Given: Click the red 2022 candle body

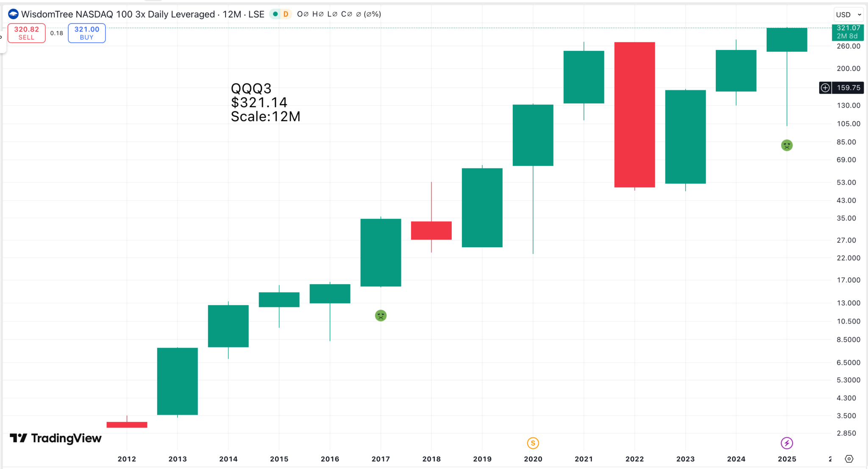Looking at the screenshot, I should pos(634,114).
